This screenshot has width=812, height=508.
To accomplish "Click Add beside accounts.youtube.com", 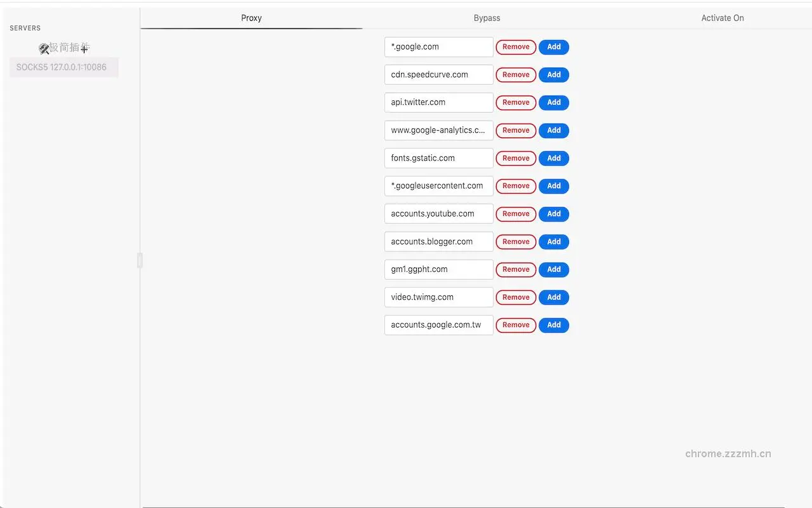I will 553,213.
